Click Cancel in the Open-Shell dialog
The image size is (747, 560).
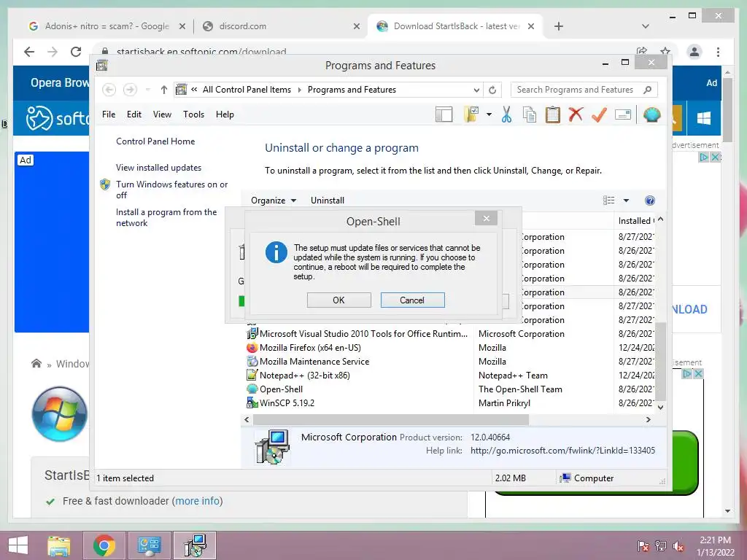[412, 300]
